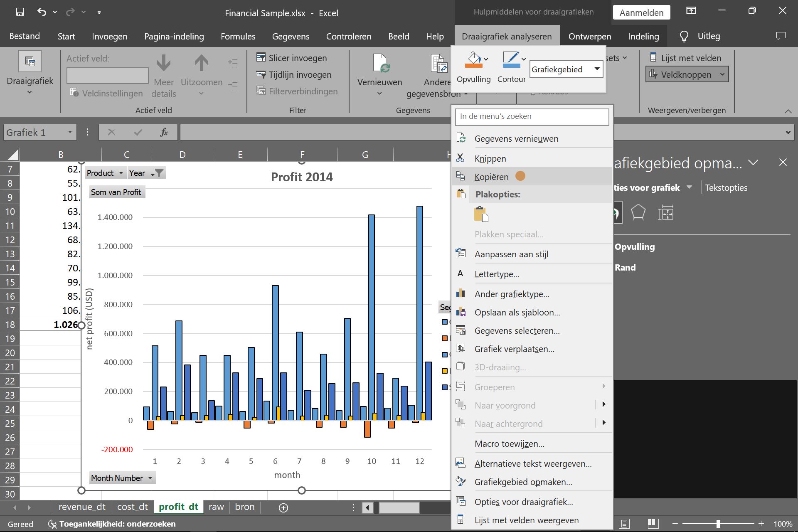Close the format pane with X
798x532 pixels.
(783, 163)
